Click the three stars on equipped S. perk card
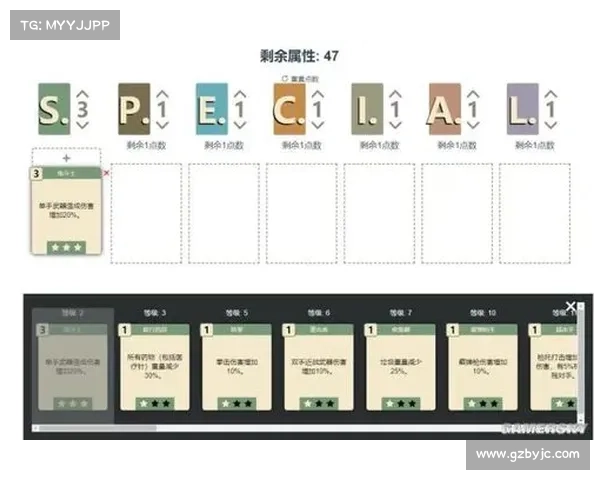 (66, 248)
